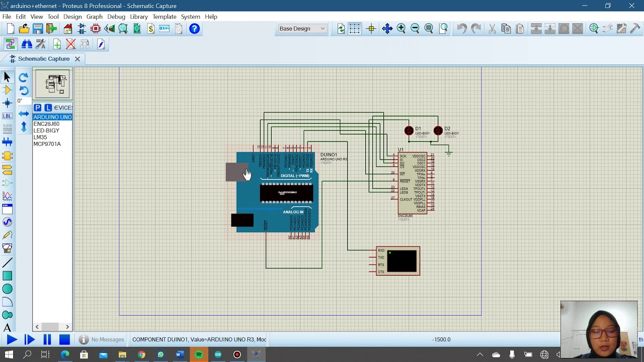
Task: Select the 2D line graphics tool
Action: click(x=7, y=262)
